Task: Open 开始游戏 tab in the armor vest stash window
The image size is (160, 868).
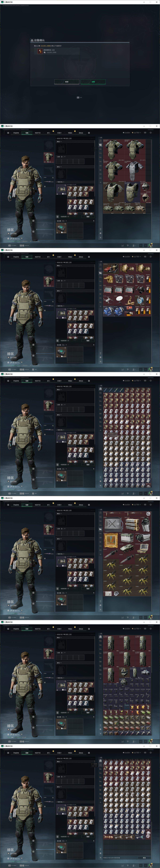Action: point(16,133)
